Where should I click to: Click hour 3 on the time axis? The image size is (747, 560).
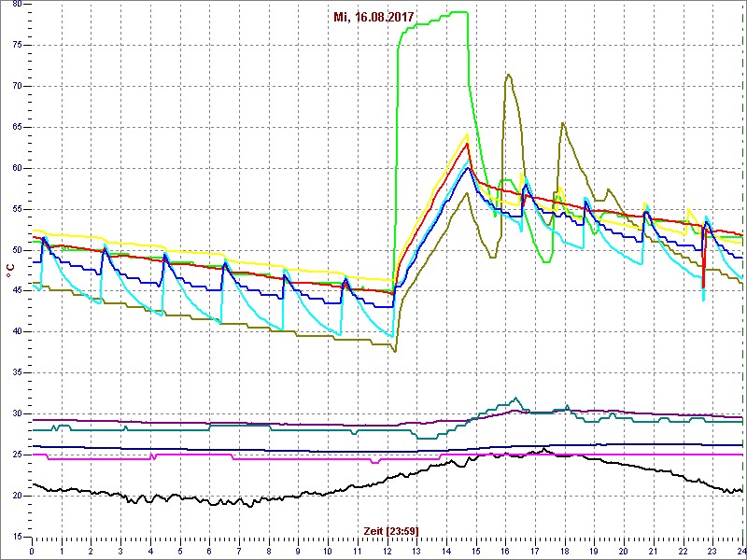[121, 551]
